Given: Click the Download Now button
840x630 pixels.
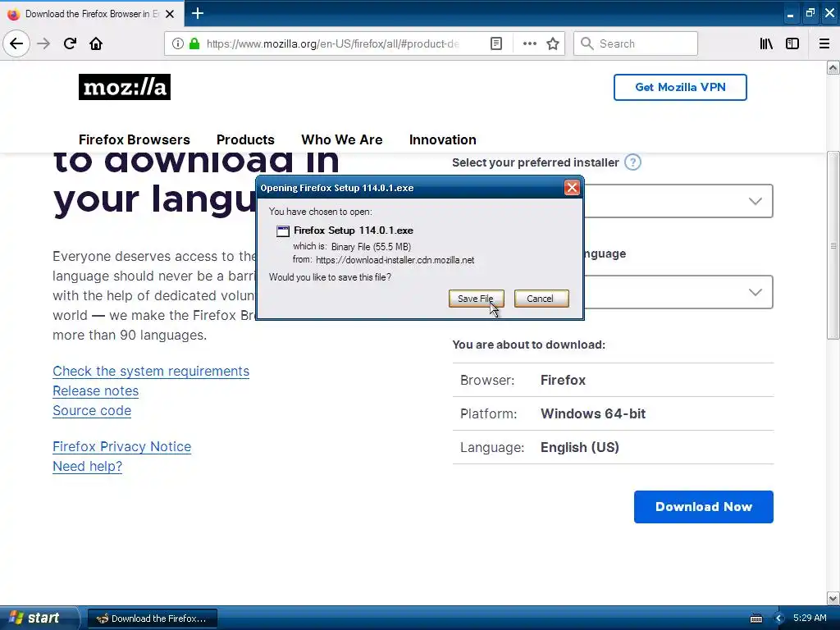Looking at the screenshot, I should [703, 507].
